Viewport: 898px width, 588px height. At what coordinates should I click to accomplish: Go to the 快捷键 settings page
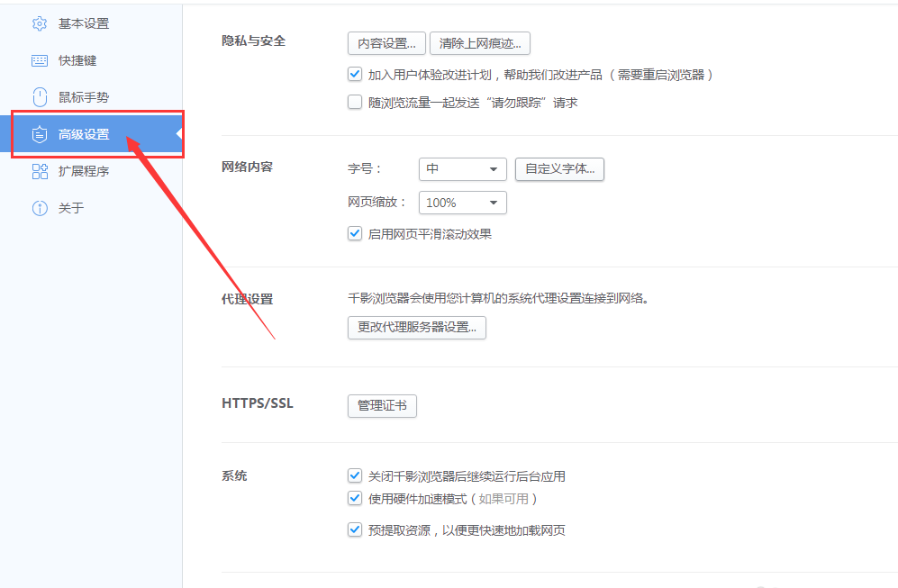[x=77, y=60]
